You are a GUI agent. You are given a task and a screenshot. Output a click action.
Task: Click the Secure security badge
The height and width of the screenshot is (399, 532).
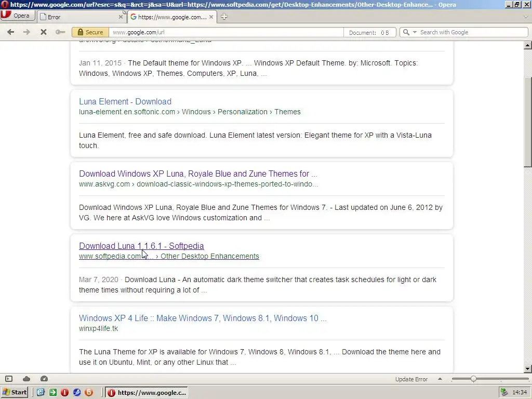(x=90, y=32)
